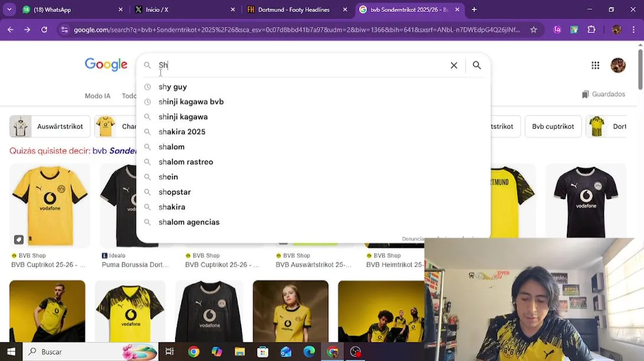Open Microsoft Store from the taskbar

(x=263, y=351)
